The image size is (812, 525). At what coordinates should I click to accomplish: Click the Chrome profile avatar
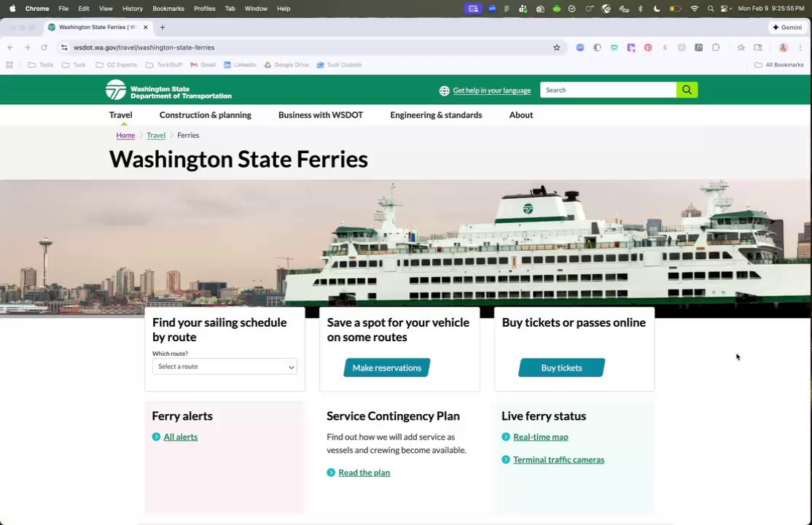[x=783, y=47]
